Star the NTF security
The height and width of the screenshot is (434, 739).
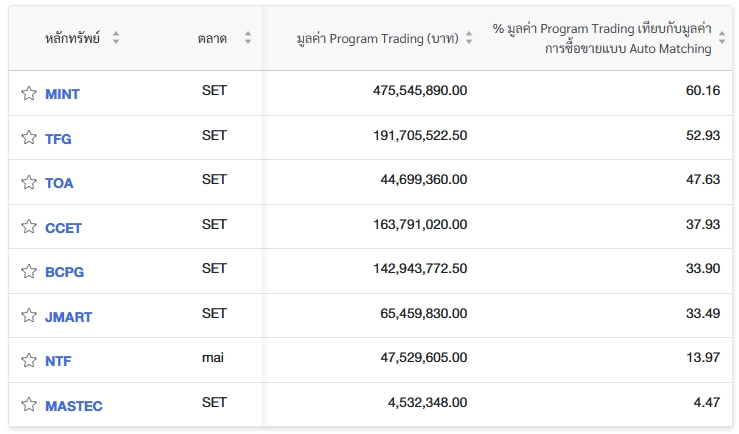point(29,360)
